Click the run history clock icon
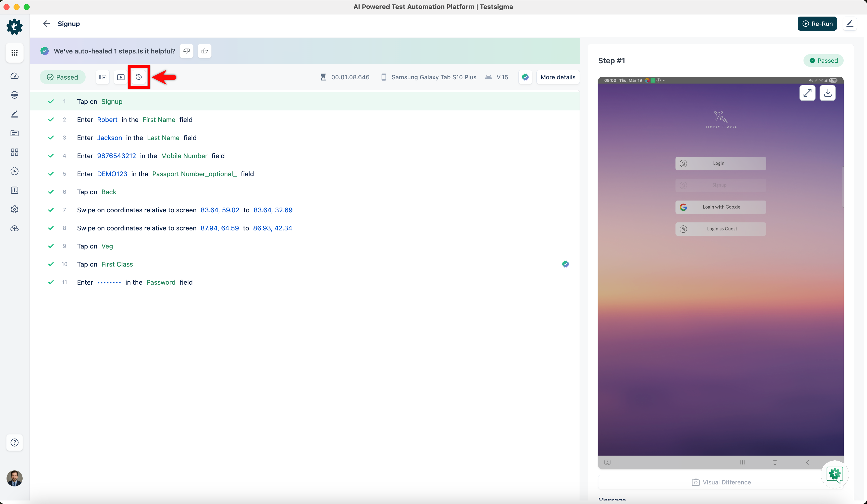Viewport: 867px width, 504px height. (x=139, y=77)
